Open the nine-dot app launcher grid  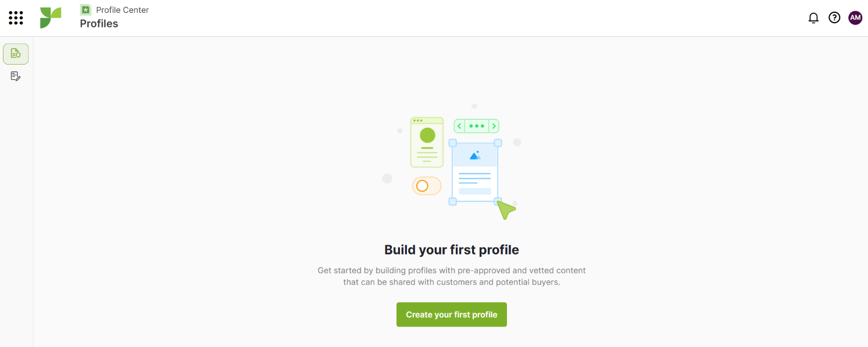16,18
